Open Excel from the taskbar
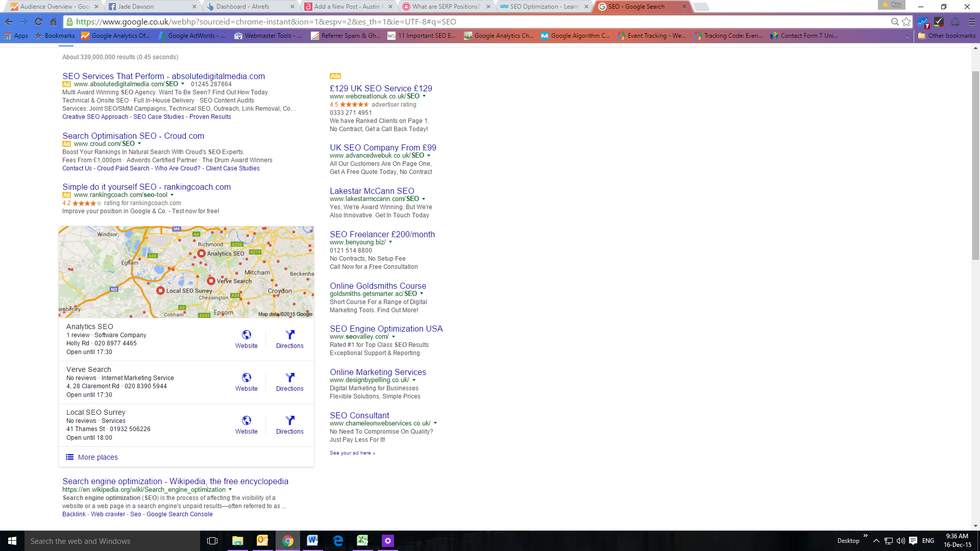 (362, 541)
